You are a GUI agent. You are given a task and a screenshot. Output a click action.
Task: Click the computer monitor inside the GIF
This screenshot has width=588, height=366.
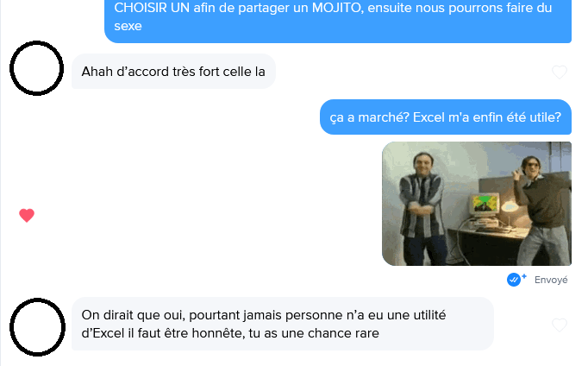pyautogui.click(x=486, y=204)
